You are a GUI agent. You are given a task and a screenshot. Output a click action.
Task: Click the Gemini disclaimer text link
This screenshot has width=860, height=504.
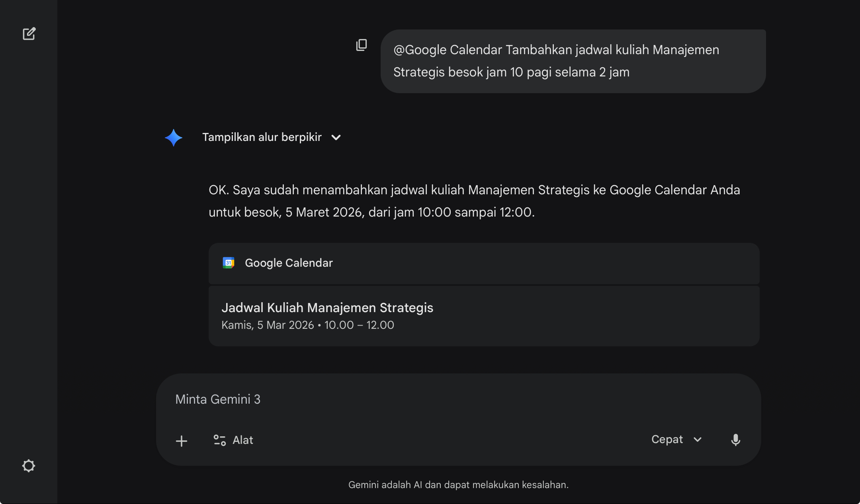(x=459, y=485)
